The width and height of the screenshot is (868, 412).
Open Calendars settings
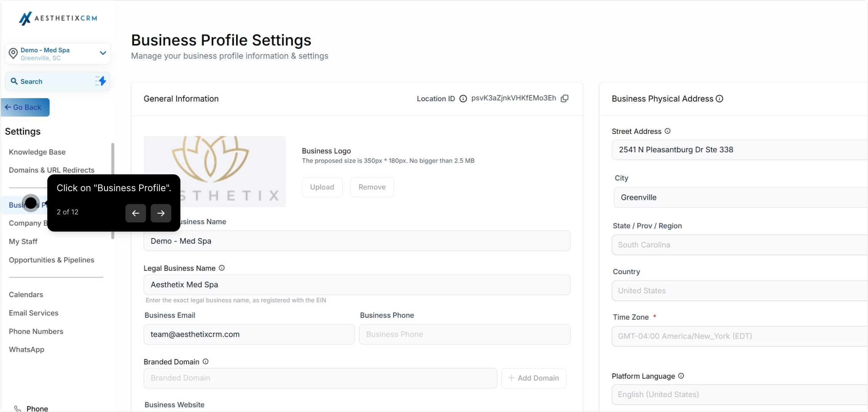(x=26, y=295)
